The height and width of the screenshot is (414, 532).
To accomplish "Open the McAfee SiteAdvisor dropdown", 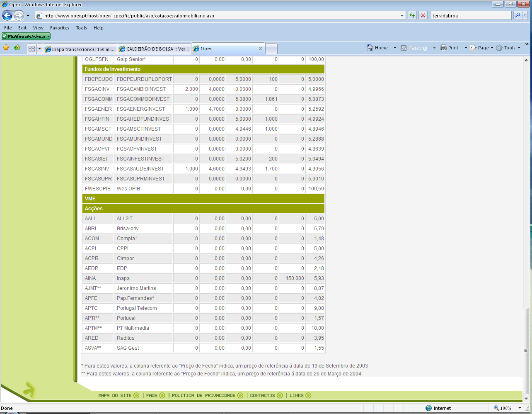I will [x=26, y=37].
